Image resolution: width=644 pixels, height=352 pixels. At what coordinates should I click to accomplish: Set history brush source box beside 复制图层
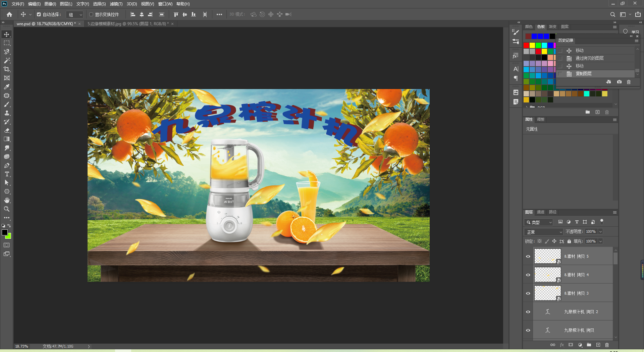pyautogui.click(x=560, y=74)
